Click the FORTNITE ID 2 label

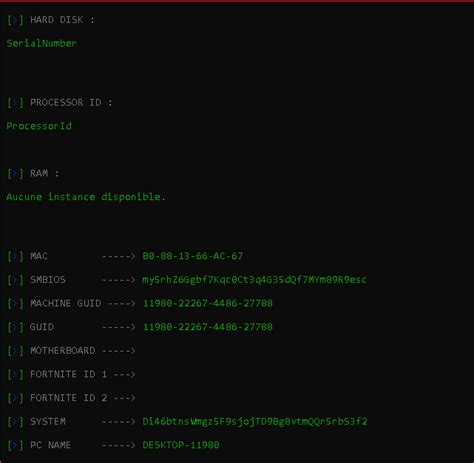pos(68,398)
